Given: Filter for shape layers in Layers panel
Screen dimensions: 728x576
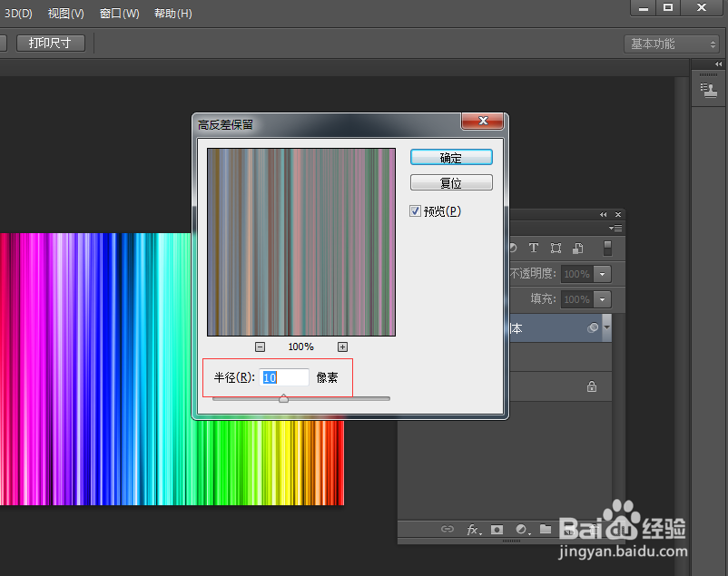Looking at the screenshot, I should 556,248.
